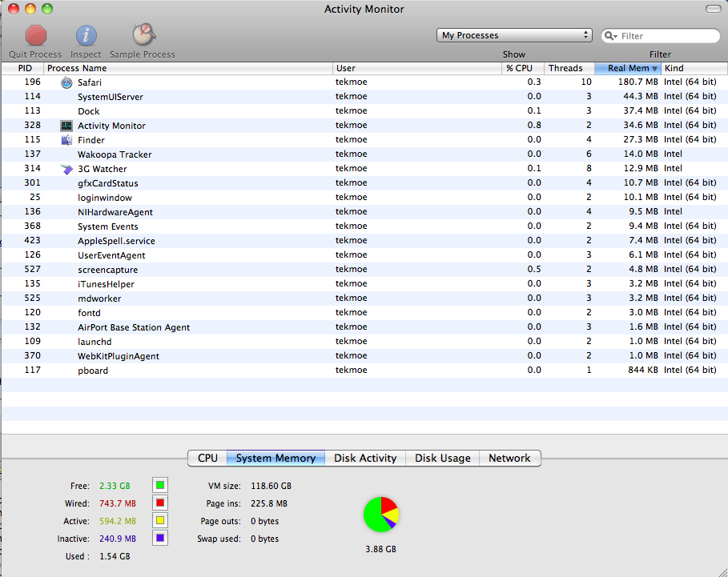Image resolution: width=728 pixels, height=577 pixels.
Task: Click the green Free memory color swatch
Action: [x=160, y=485]
